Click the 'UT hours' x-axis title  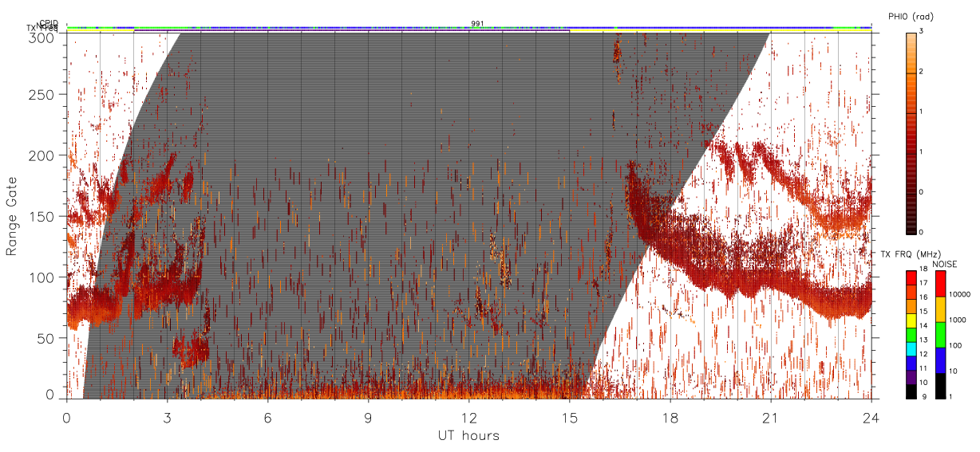468,436
